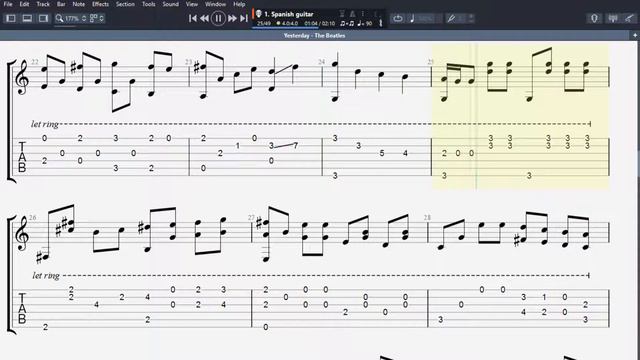Click the playback cursor in bar 25
640x360 pixels.
(476, 116)
